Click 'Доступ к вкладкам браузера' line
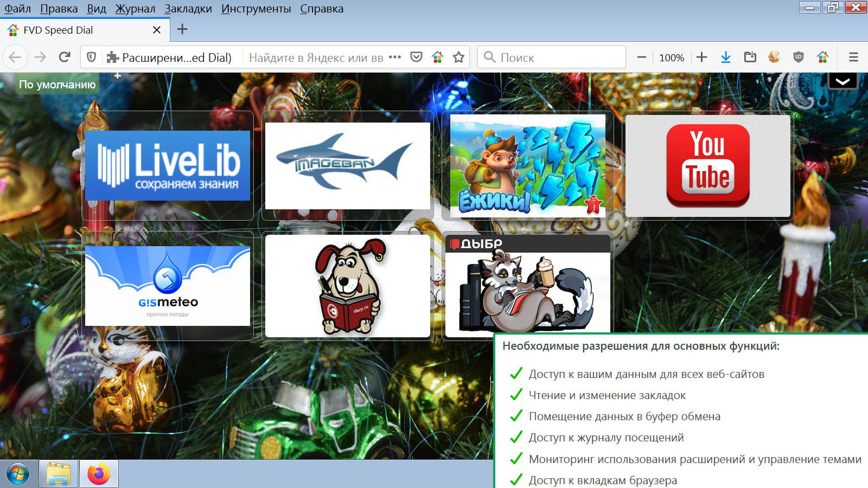 pyautogui.click(x=603, y=480)
